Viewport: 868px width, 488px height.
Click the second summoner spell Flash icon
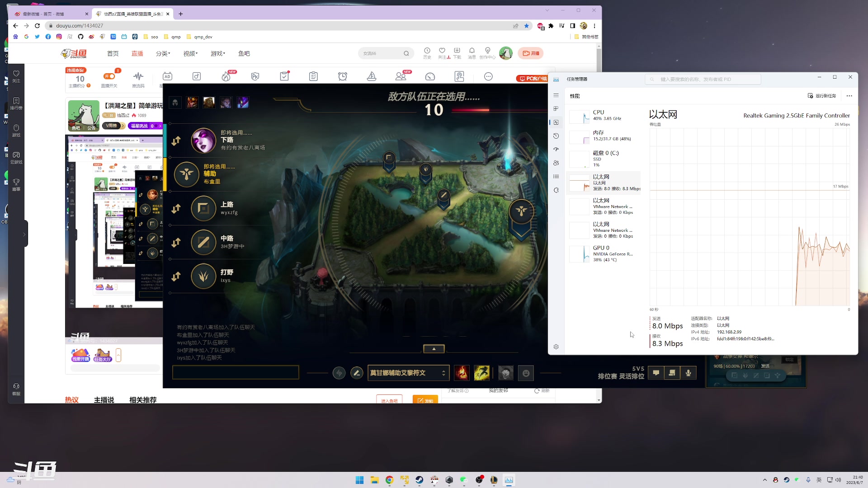tap(482, 373)
